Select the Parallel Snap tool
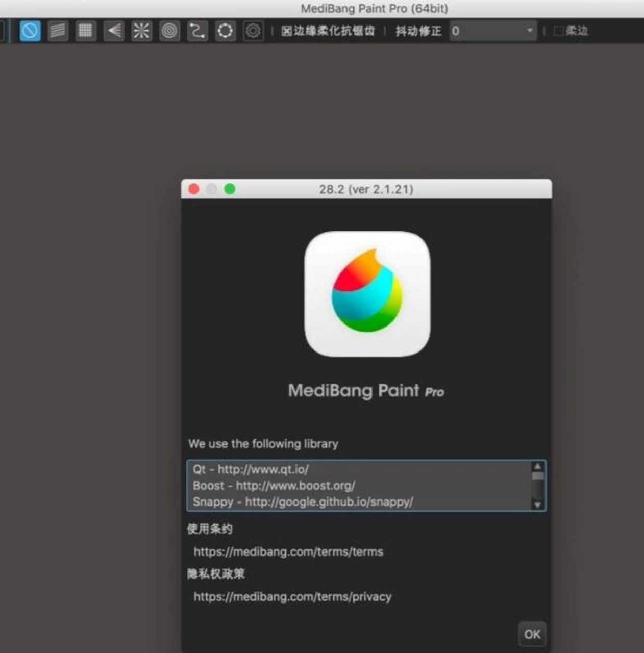 tap(57, 31)
